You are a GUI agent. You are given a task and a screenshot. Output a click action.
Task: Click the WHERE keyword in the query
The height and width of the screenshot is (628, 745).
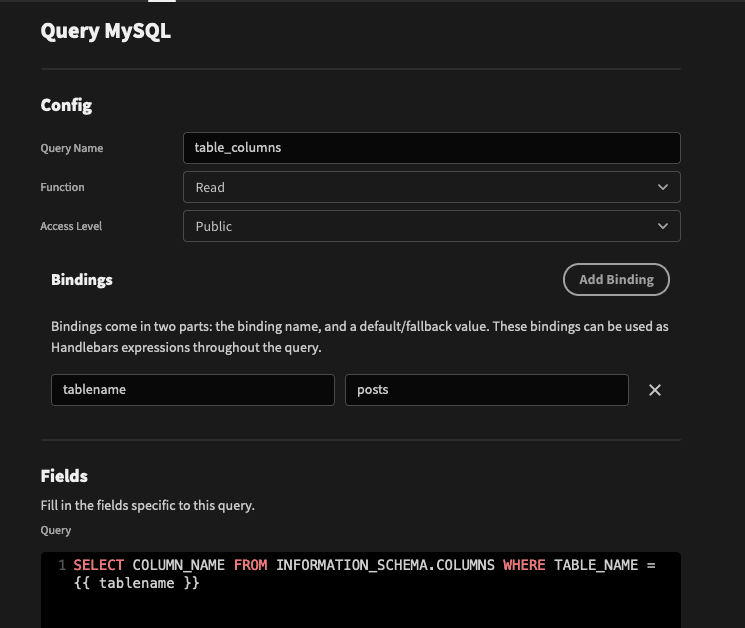click(524, 565)
